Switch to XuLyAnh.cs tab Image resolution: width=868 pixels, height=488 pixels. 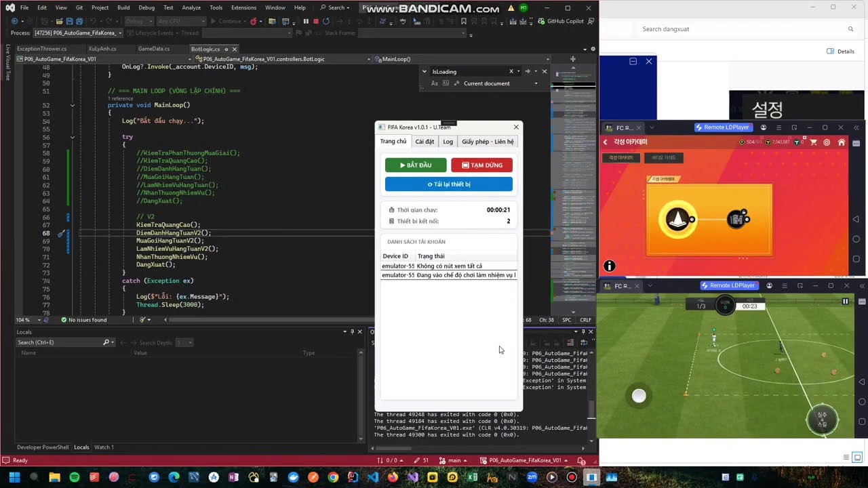(102, 49)
